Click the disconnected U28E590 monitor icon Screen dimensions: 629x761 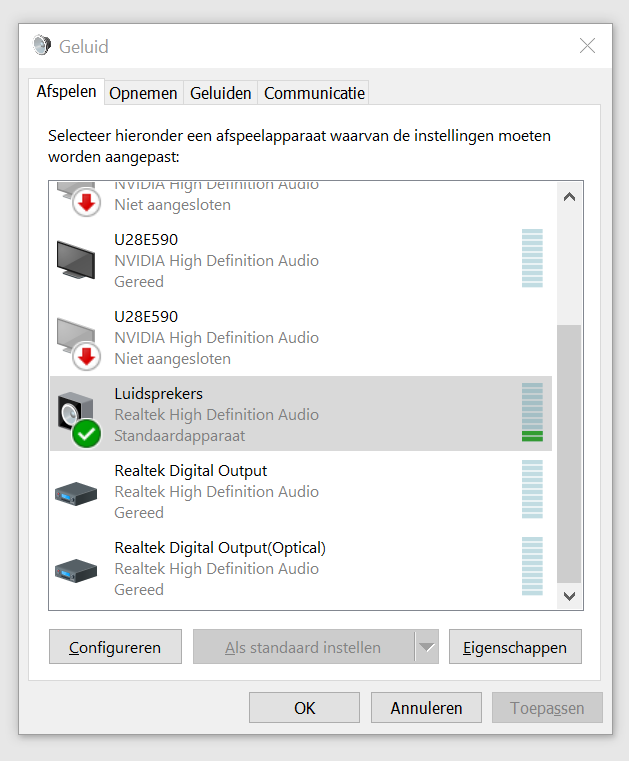pyautogui.click(x=78, y=343)
